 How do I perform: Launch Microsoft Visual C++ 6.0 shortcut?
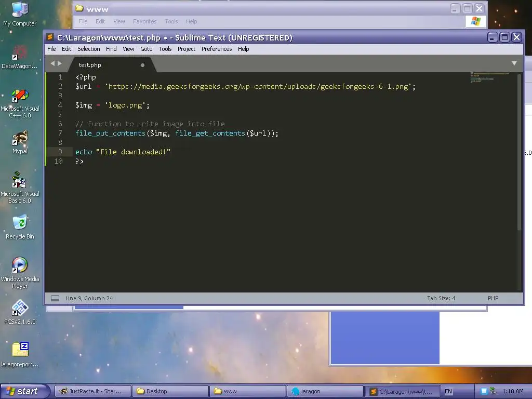click(20, 103)
